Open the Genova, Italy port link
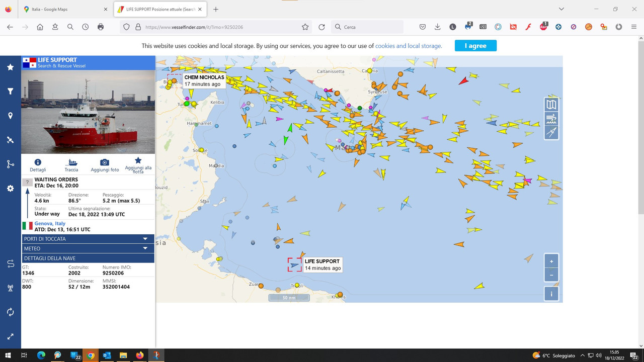Viewport: 644px width, 362px height. (50, 223)
